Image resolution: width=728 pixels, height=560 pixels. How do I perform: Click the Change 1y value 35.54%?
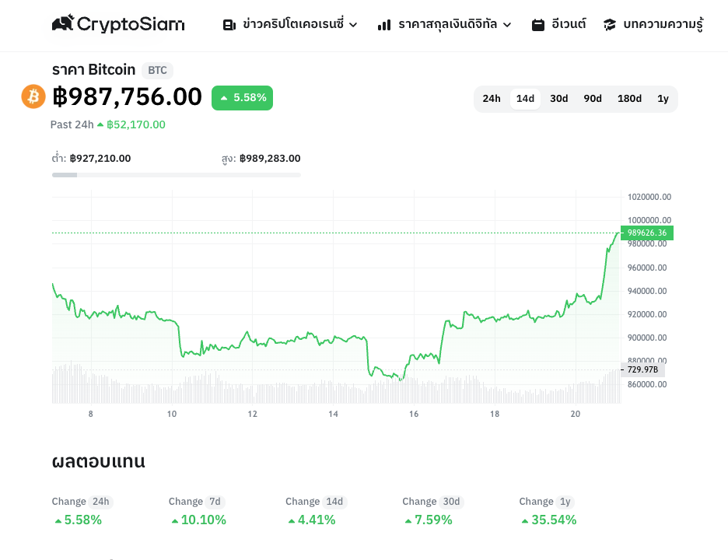[x=554, y=520]
